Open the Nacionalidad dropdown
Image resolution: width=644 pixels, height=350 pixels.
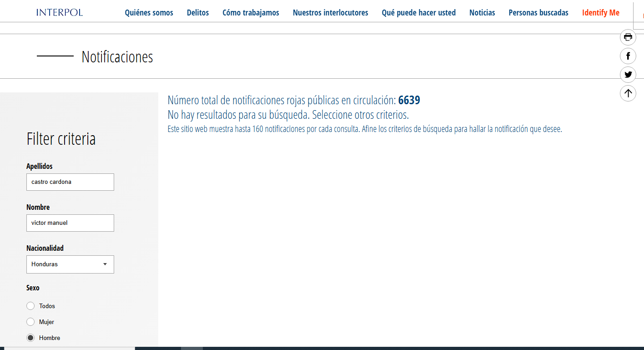[70, 264]
